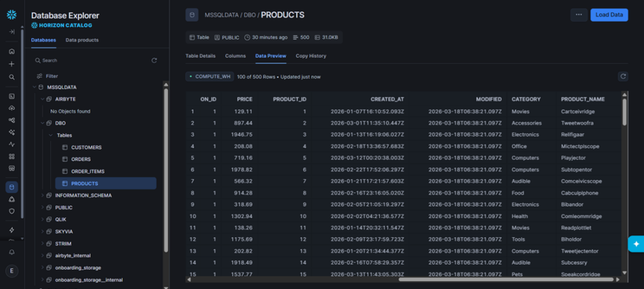The image size is (644, 289).
Task: Switch to the Data products tab
Action: (82, 40)
